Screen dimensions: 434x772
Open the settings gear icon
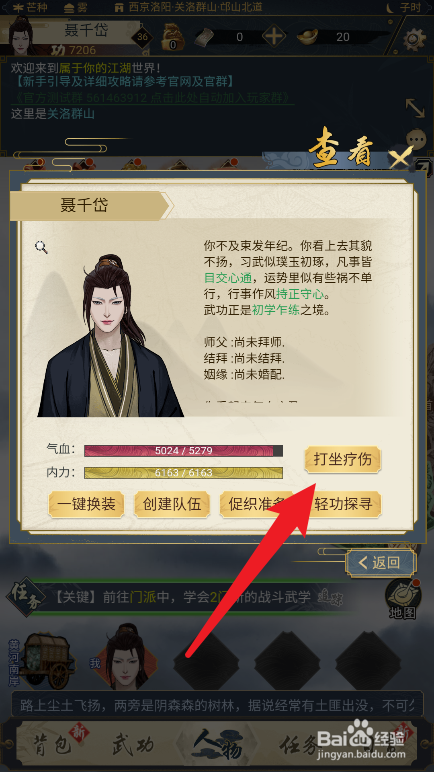pos(414,39)
